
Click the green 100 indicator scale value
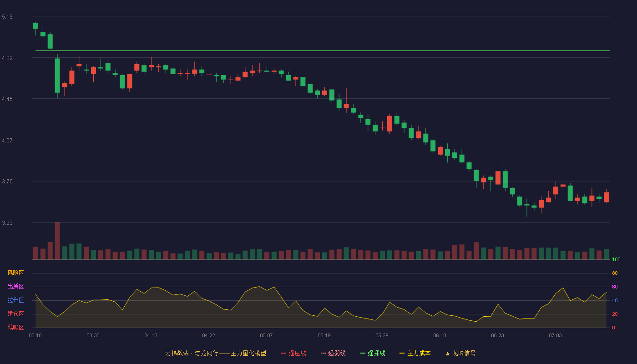coord(616,260)
